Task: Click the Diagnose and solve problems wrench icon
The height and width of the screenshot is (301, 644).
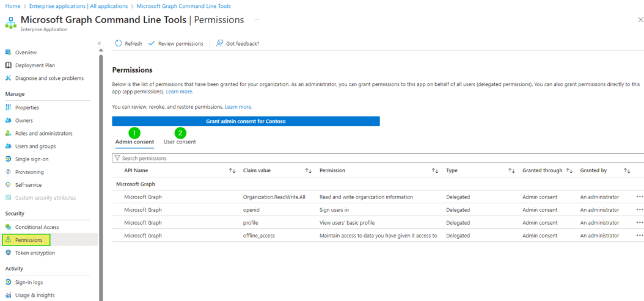Action: coord(8,78)
